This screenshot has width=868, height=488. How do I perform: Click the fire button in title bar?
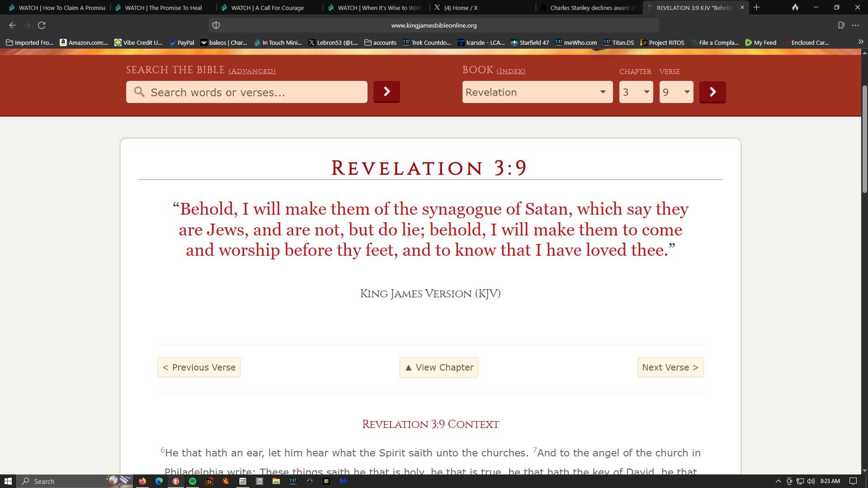click(x=795, y=7)
